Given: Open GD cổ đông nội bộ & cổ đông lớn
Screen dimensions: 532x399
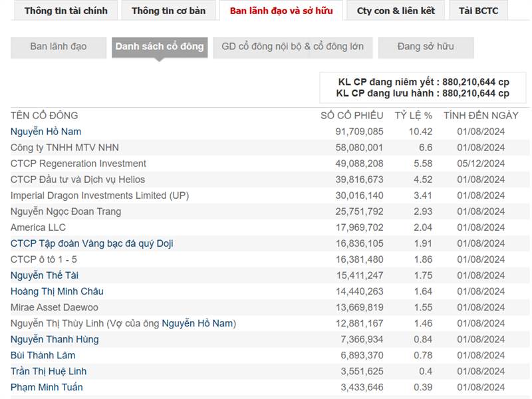Looking at the screenshot, I should [293, 47].
